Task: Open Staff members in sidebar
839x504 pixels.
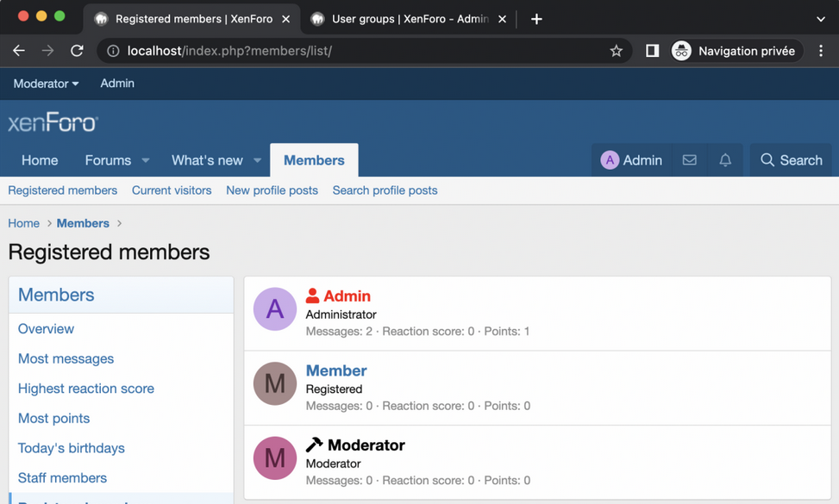Action: [62, 478]
